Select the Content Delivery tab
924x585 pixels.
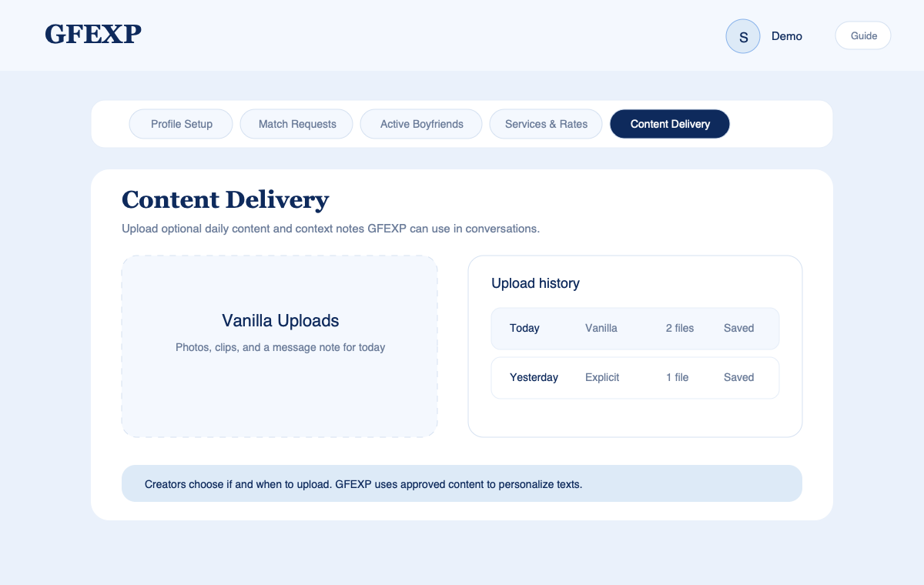point(670,124)
